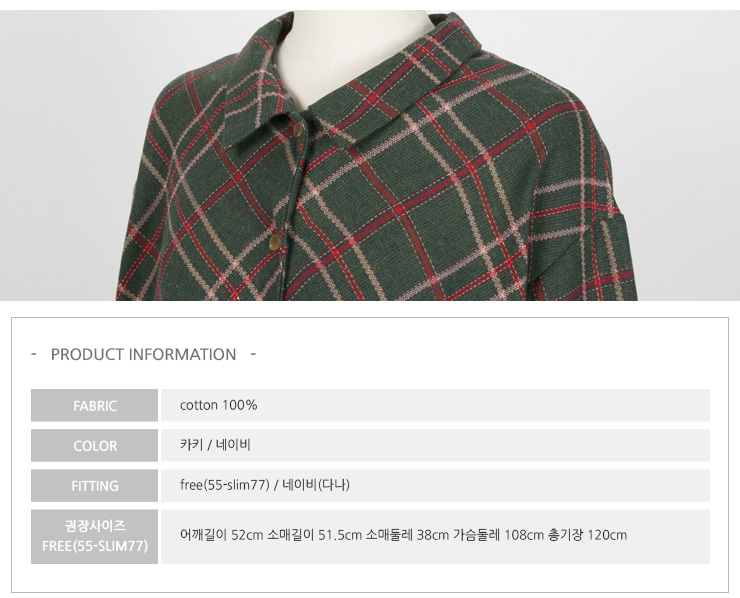Select the 권장사이즈 FREE(55-SLIM77) label cell
740x598 pixels.
click(94, 536)
